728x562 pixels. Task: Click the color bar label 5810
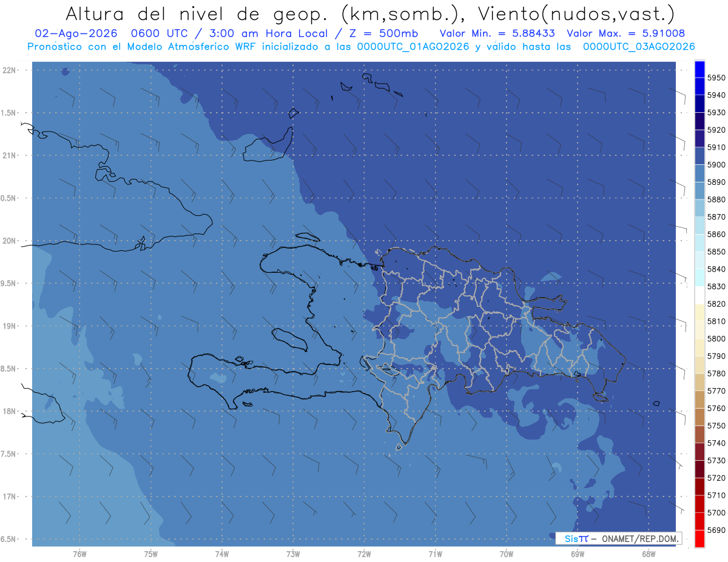tap(716, 321)
